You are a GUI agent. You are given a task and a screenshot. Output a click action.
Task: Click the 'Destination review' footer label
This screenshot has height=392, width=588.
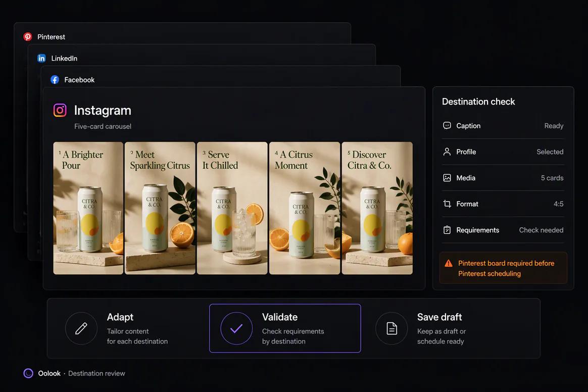pos(97,373)
